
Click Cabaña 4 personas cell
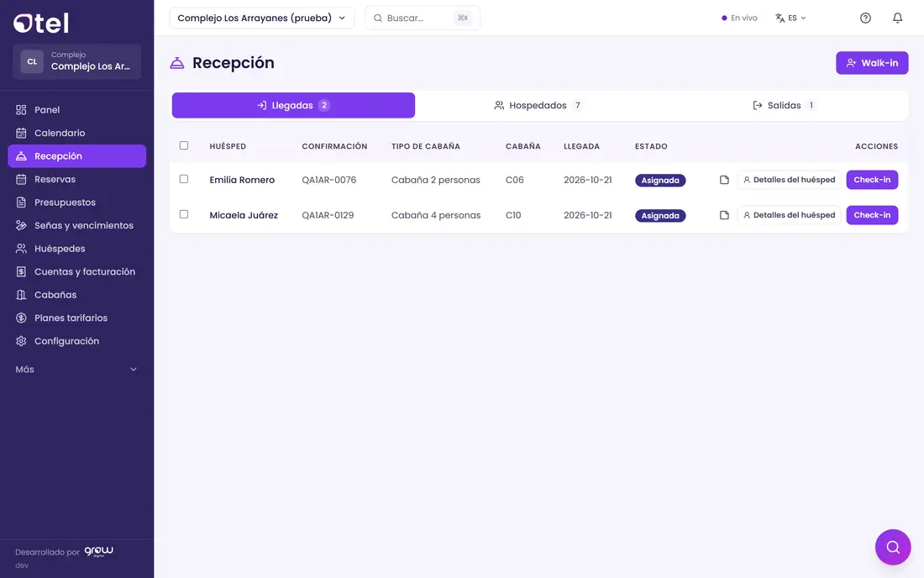436,215
